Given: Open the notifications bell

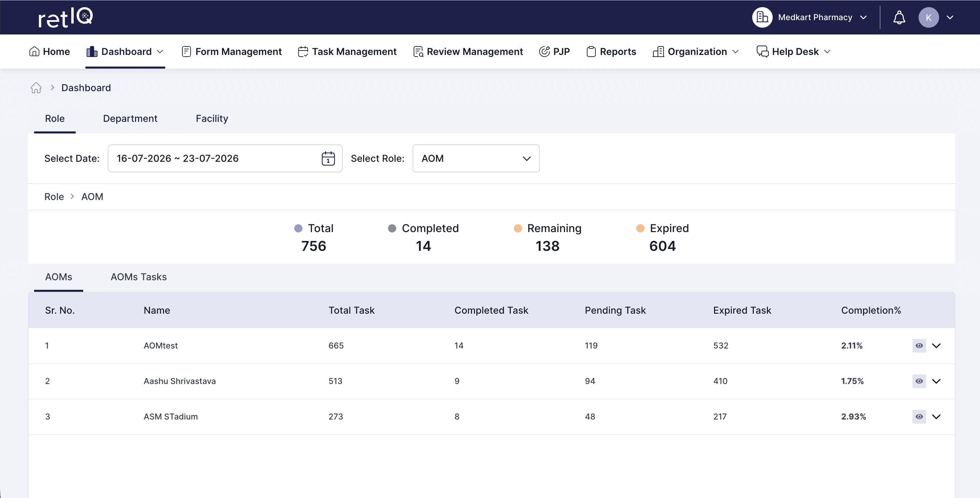Looking at the screenshot, I should point(899,17).
